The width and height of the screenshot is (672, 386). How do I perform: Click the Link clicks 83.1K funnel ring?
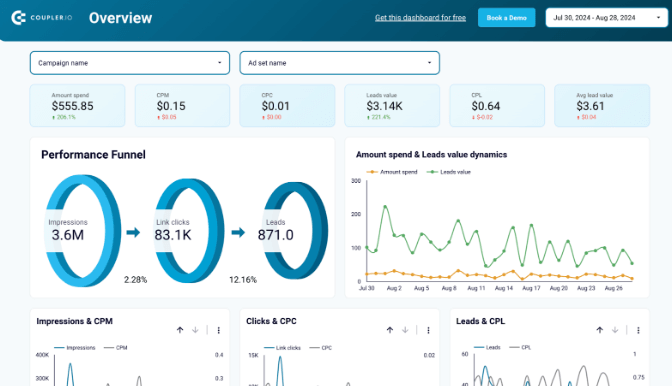click(x=189, y=230)
